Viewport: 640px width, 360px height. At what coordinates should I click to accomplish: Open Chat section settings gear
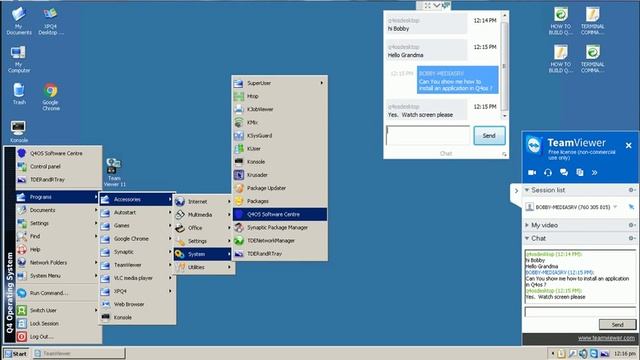631,238
